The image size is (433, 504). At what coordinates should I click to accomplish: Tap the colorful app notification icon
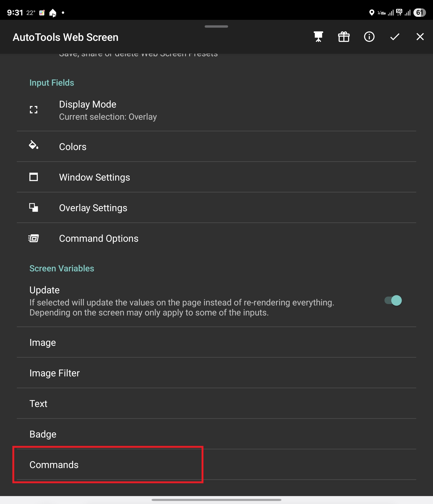pyautogui.click(x=42, y=13)
